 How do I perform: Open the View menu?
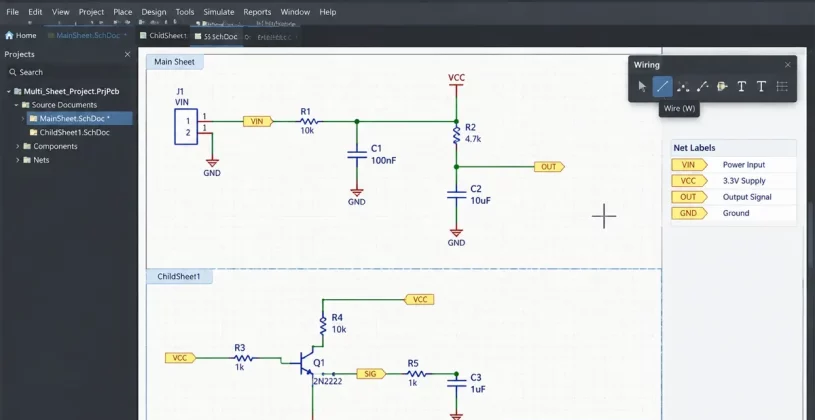coord(61,12)
